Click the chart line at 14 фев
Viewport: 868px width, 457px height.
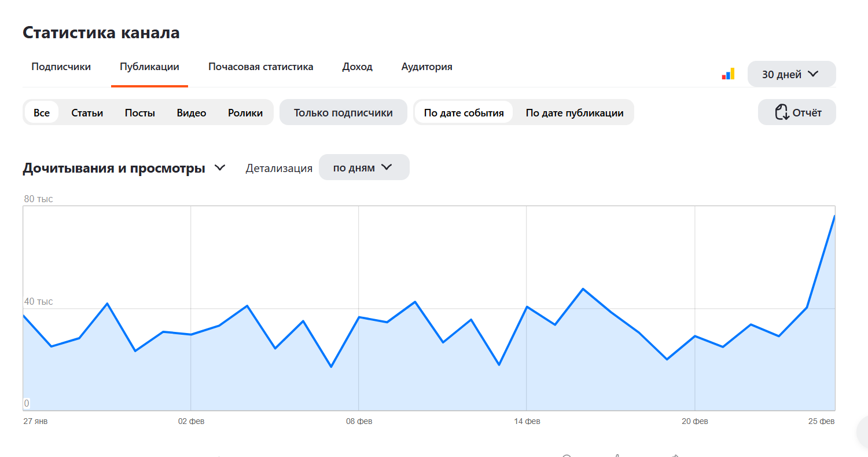[527, 306]
